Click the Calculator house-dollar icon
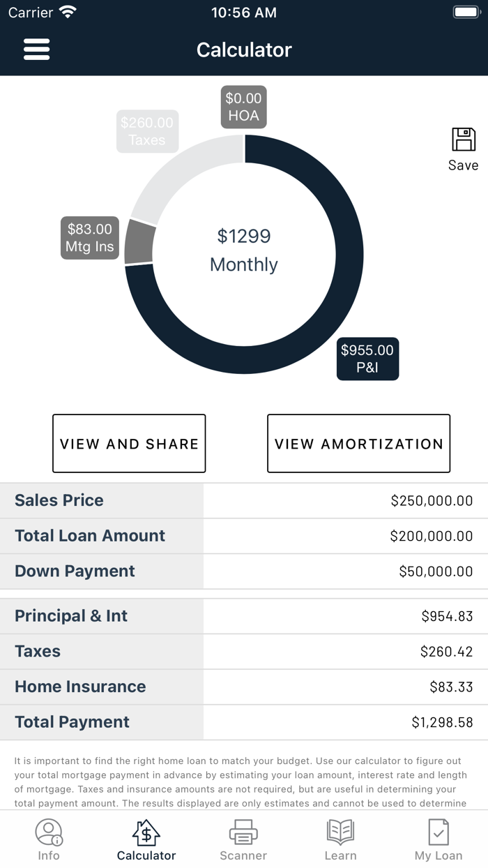Screen dimensions: 488x868 146,832
